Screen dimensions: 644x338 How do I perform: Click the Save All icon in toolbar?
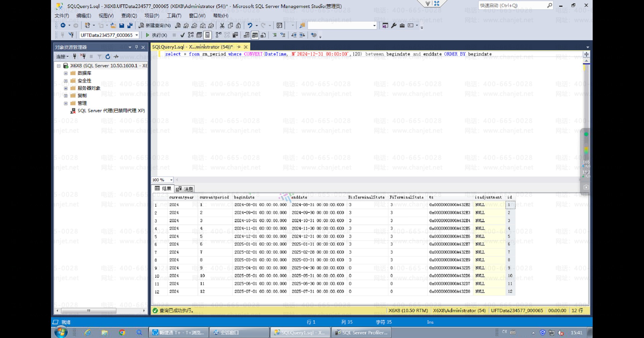(130, 25)
